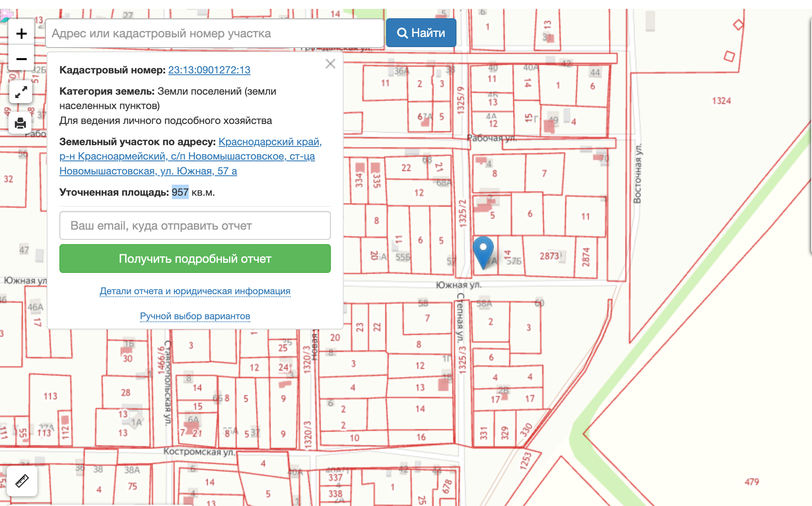Select parcel 2873 on the map
Viewport: 812px width, 506px height.
click(549, 256)
